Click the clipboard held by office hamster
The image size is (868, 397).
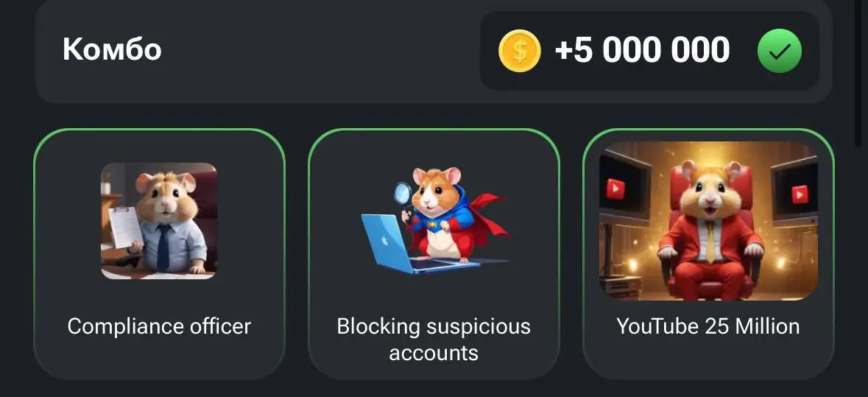[x=125, y=227]
